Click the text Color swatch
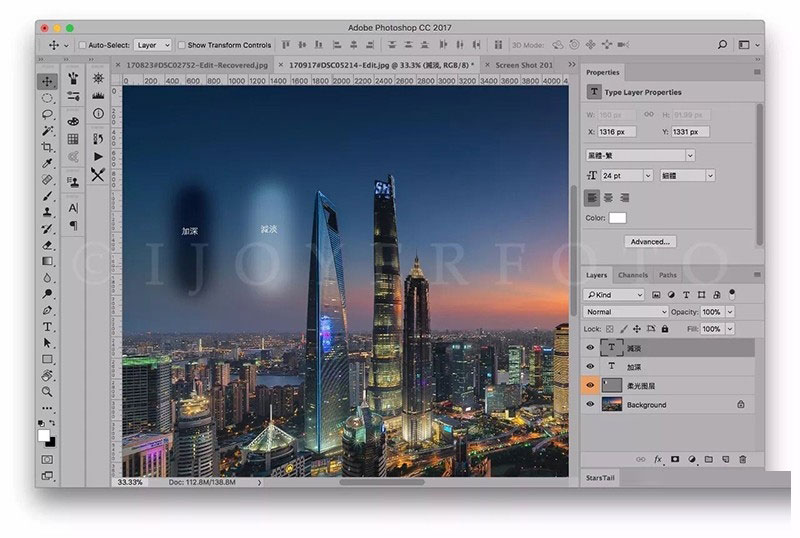800x538 pixels. click(x=618, y=218)
